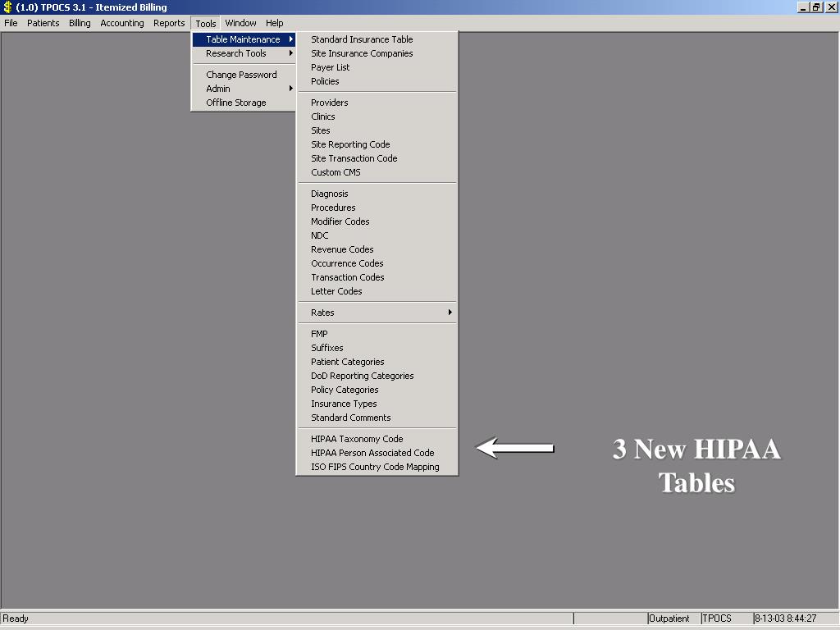
Task: Choose Letter Codes
Action: (377, 291)
